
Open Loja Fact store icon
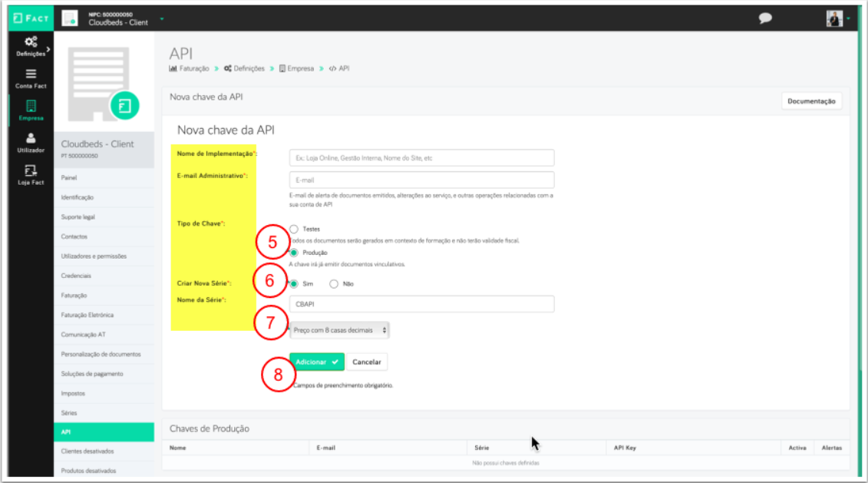click(31, 170)
